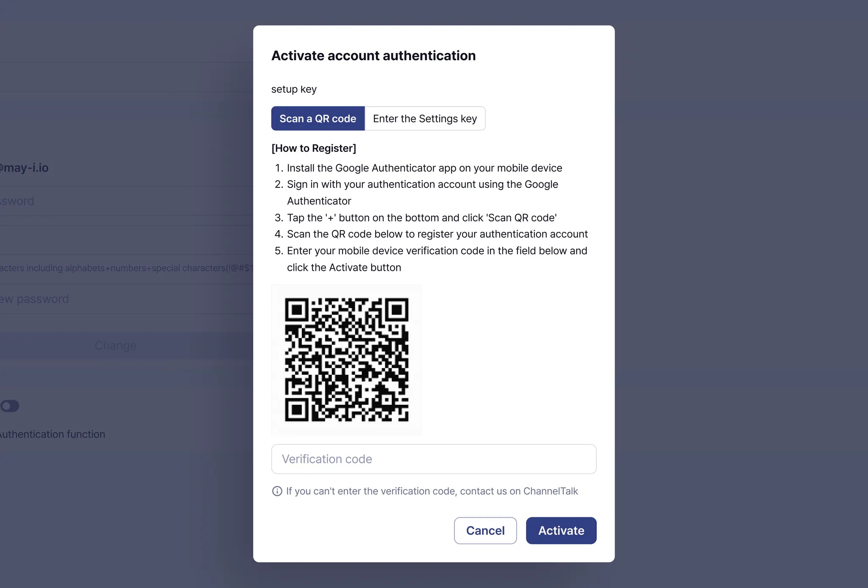Cancel the authentication dialog
This screenshot has width=868, height=588.
coord(485,530)
